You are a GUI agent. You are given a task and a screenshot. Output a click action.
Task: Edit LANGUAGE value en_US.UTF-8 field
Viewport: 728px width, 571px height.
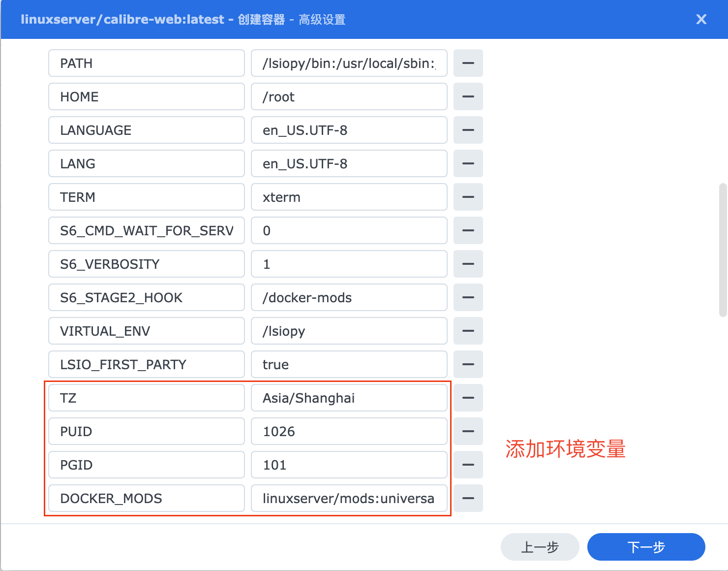coord(349,130)
